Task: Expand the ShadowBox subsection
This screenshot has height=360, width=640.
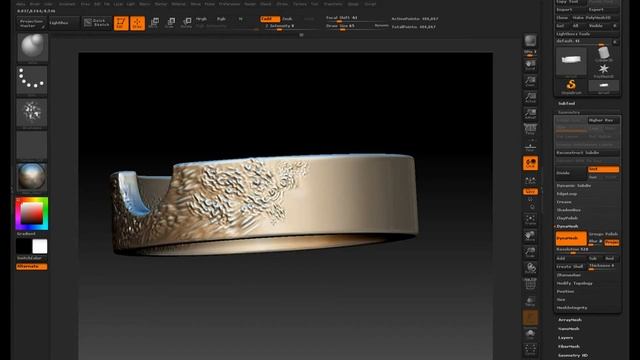Action: 569,210
